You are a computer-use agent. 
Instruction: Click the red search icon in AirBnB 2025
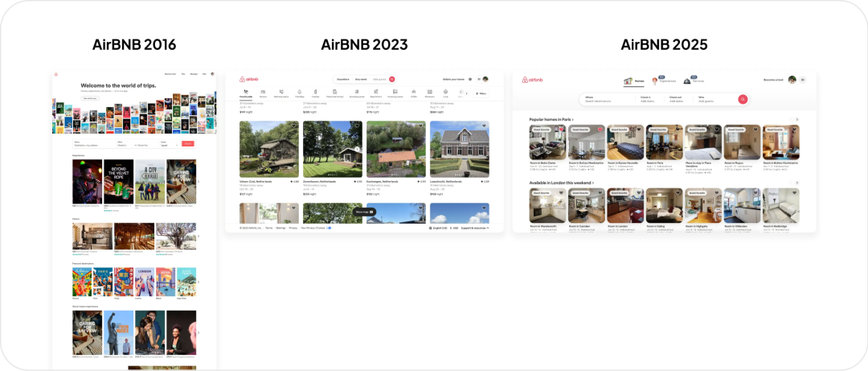743,99
